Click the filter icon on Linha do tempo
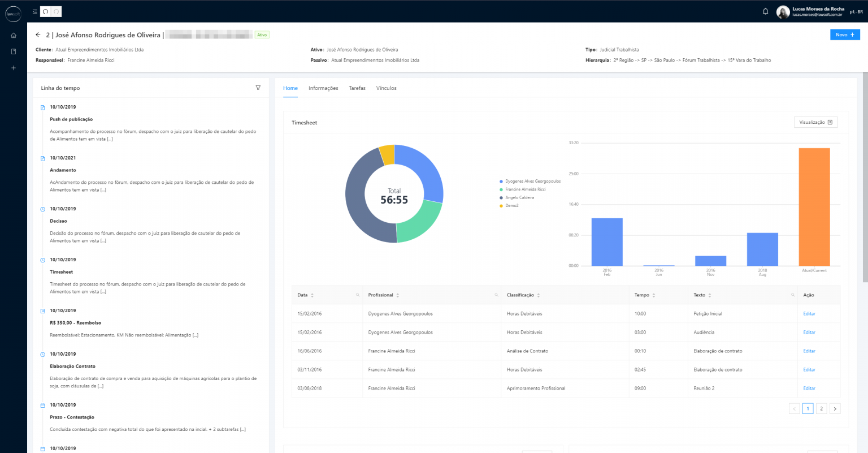This screenshot has height=453, width=868. click(x=258, y=88)
